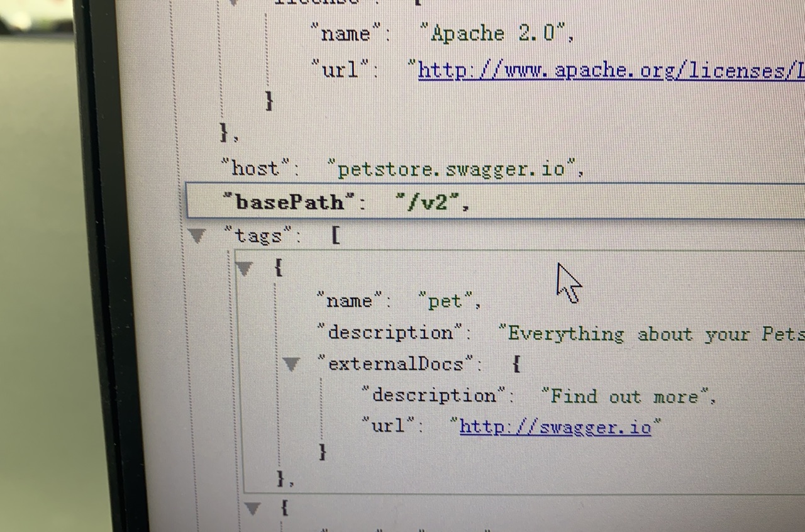Click the "name" key beside "pet"

click(349, 301)
